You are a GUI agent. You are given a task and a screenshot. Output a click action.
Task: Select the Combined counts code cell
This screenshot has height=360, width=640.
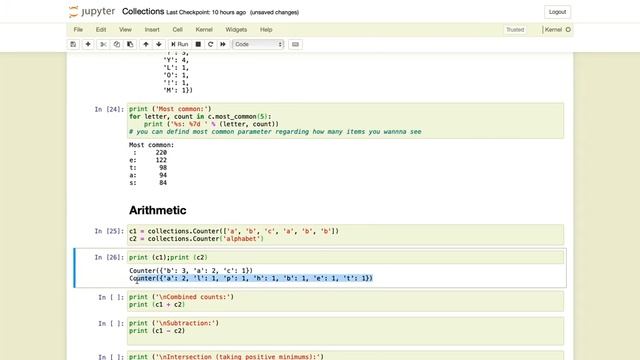point(345,301)
